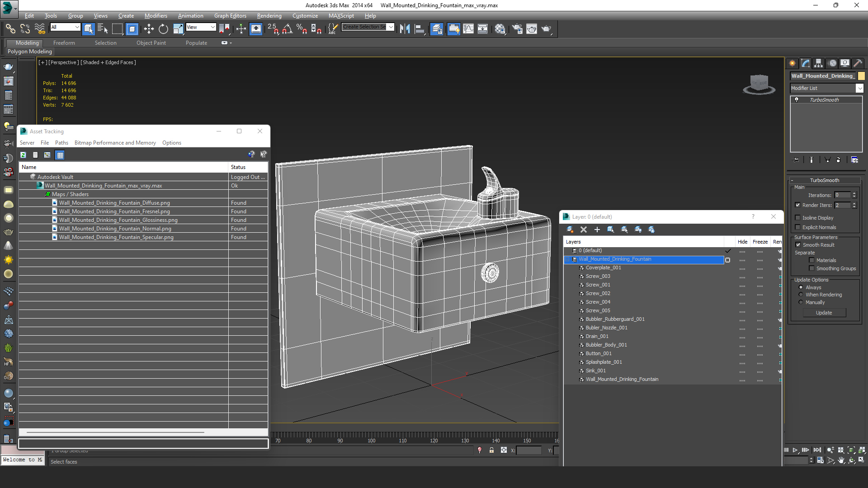The height and width of the screenshot is (488, 868).
Task: Open Bitmap Performance and Memory menu
Action: pyautogui.click(x=115, y=143)
